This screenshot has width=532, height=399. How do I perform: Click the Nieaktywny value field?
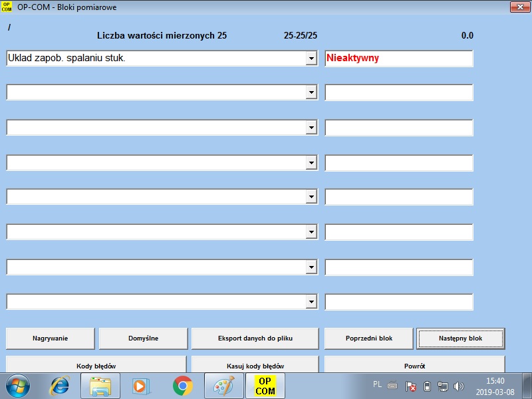point(398,59)
